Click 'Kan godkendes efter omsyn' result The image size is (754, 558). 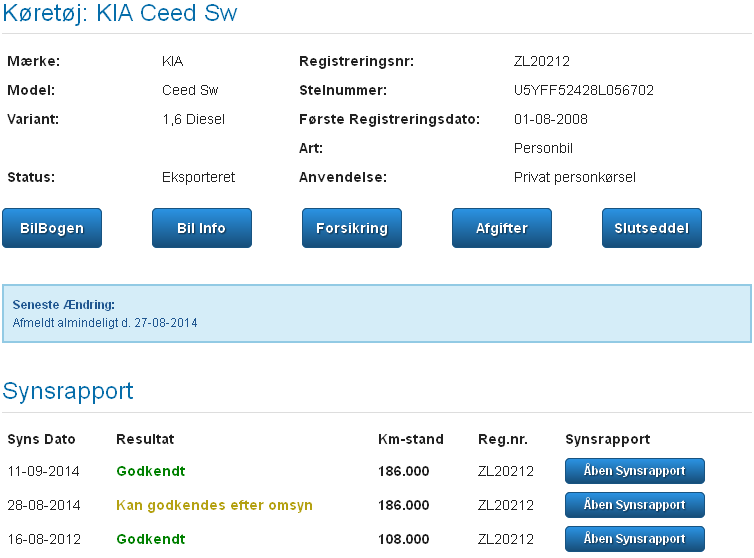pos(214,506)
